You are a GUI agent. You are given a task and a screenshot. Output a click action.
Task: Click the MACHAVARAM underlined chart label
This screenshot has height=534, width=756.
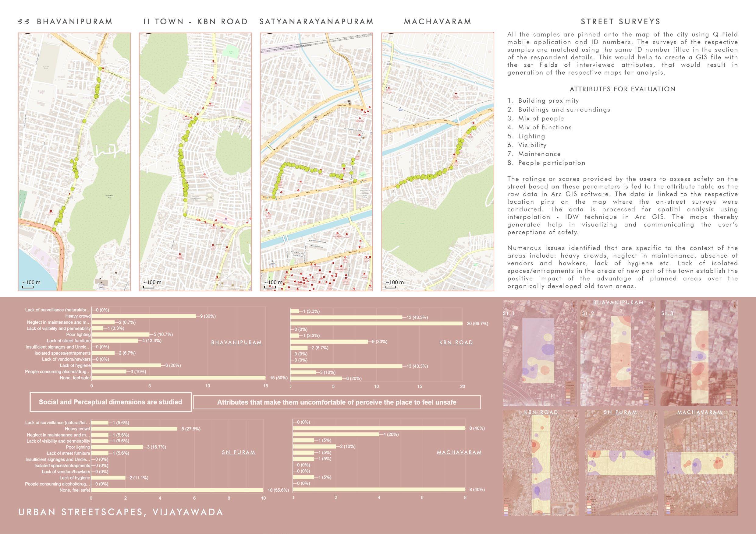pos(459,452)
